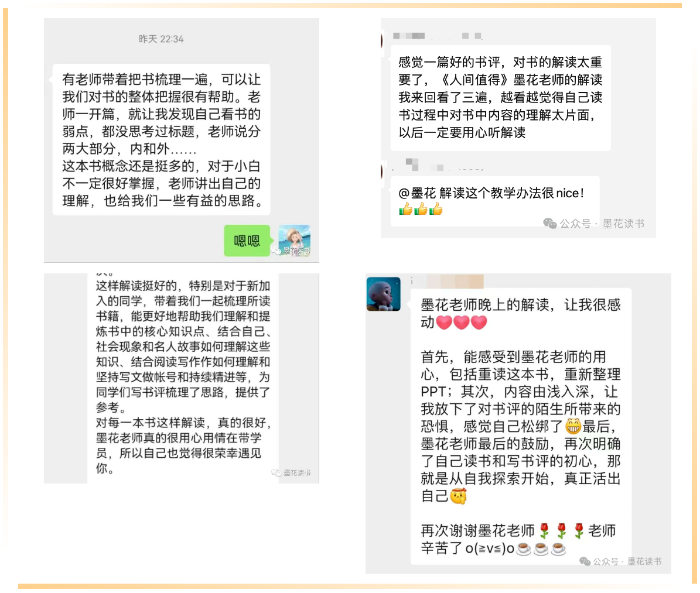Screen dimensions: 700x593
Task: Click WeChat logo in 公众号 · 墨花读书 watermark, top-right
Action: (549, 224)
